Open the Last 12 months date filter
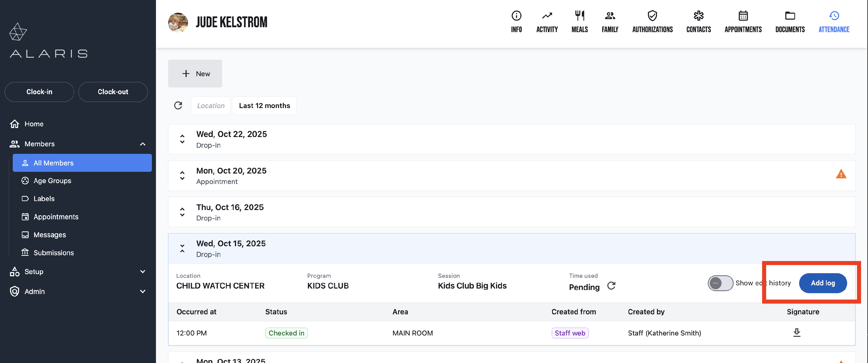Screen dimensions: 868x363 (x=264, y=105)
